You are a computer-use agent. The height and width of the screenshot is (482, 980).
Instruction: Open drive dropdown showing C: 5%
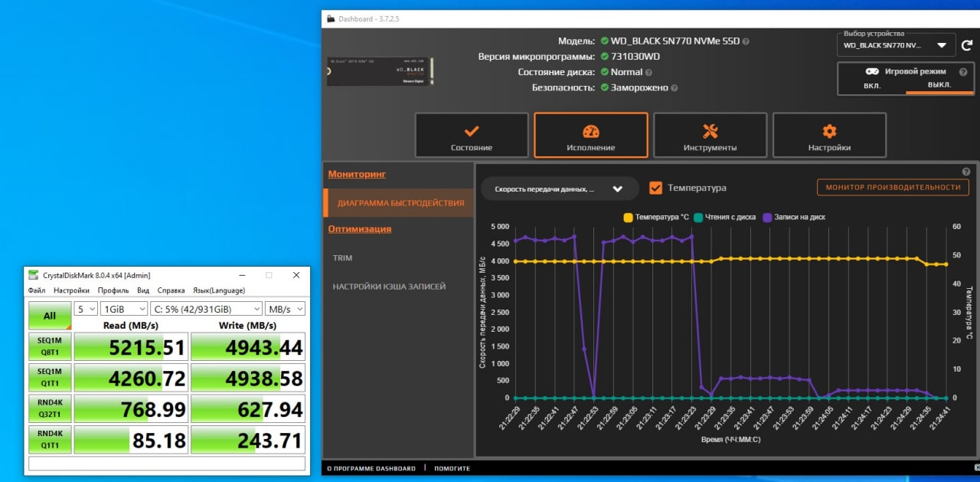[205, 309]
